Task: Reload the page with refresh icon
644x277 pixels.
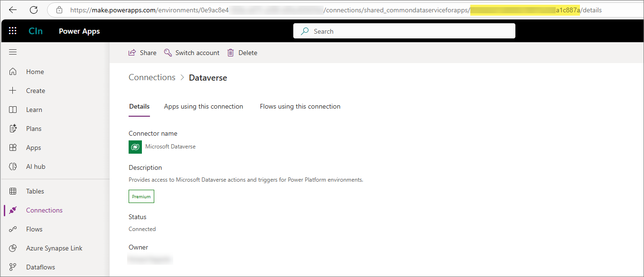Action: pos(34,10)
